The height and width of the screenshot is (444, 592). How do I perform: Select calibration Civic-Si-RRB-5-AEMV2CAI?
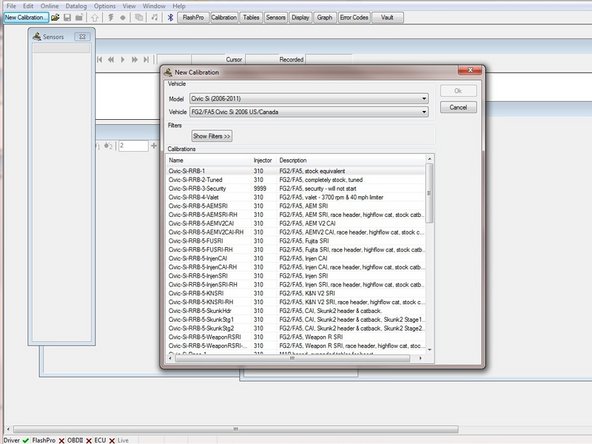tap(296, 224)
